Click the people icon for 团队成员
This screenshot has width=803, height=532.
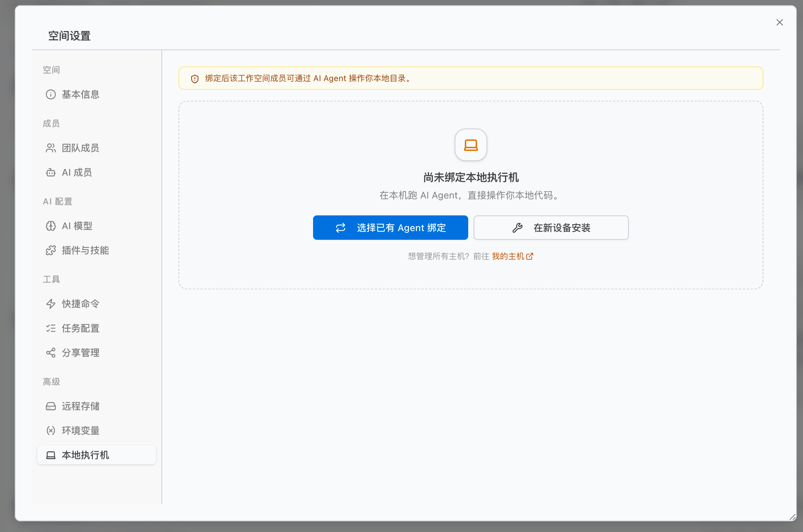click(51, 148)
